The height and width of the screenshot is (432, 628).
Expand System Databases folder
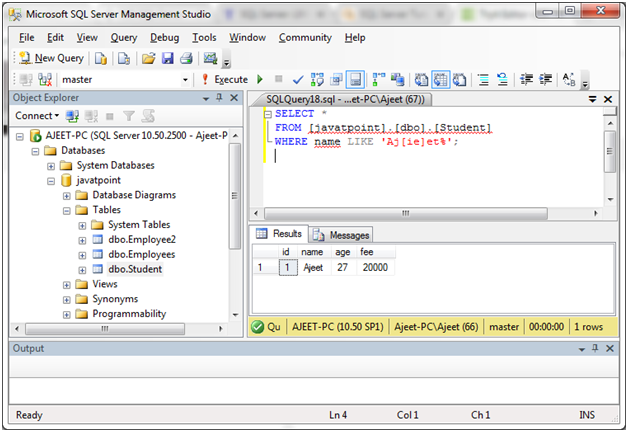coord(51,166)
